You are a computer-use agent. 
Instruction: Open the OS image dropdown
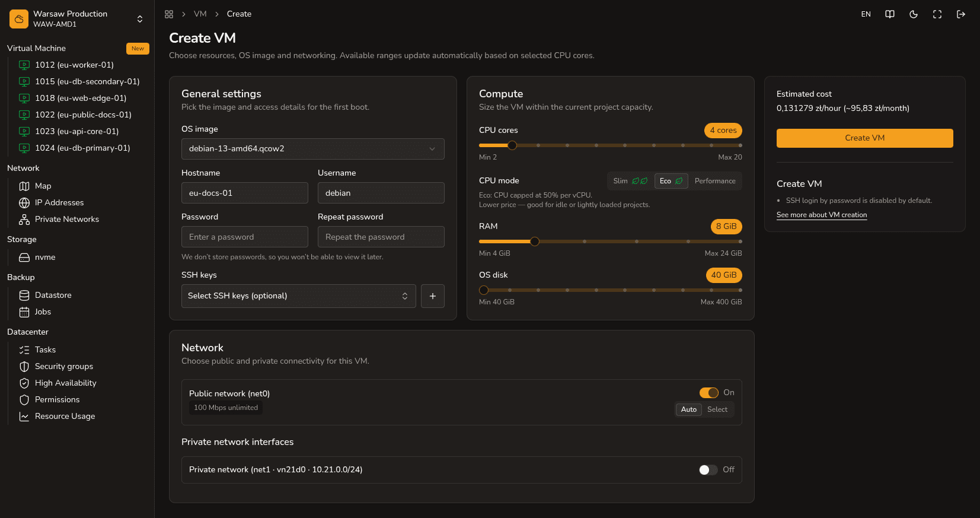pos(313,149)
